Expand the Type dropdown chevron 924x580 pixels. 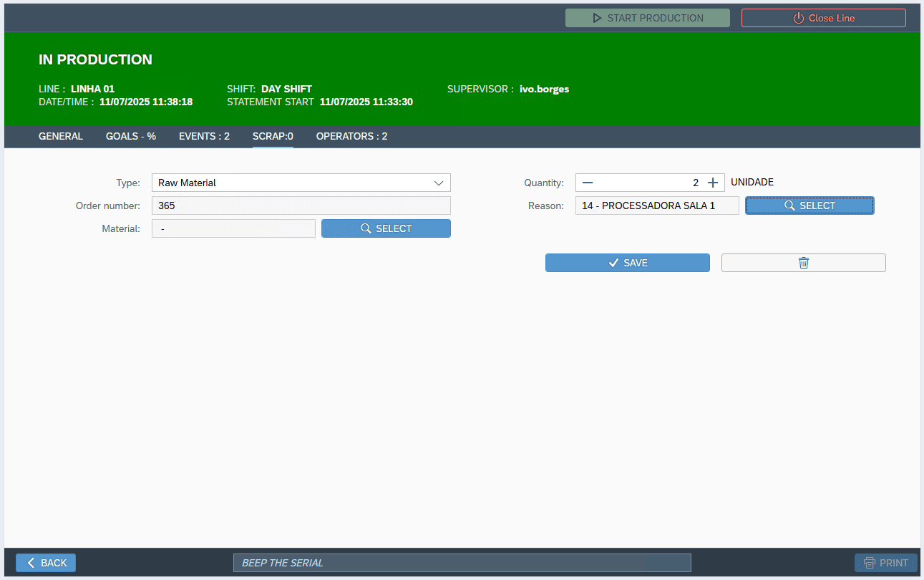(439, 183)
